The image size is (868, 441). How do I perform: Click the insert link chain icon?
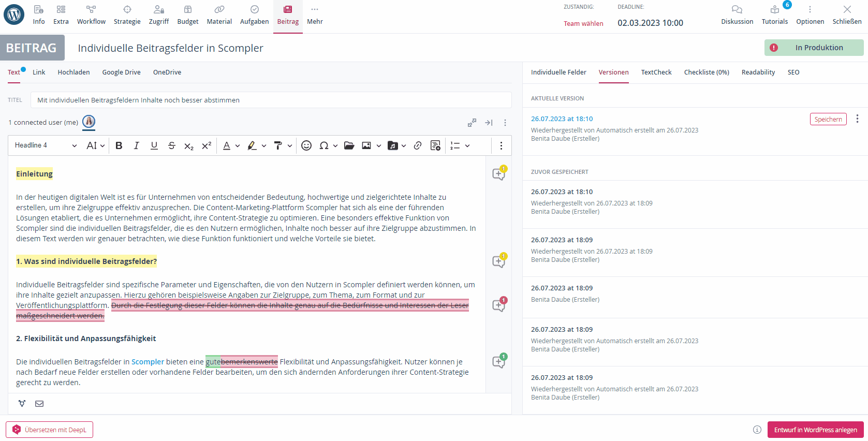pyautogui.click(x=418, y=145)
